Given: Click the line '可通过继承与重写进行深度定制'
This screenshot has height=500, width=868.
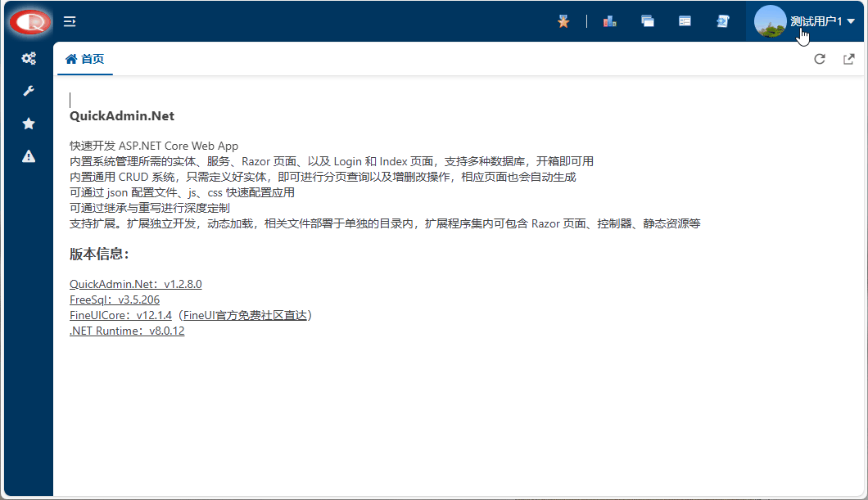Looking at the screenshot, I should click(150, 208).
